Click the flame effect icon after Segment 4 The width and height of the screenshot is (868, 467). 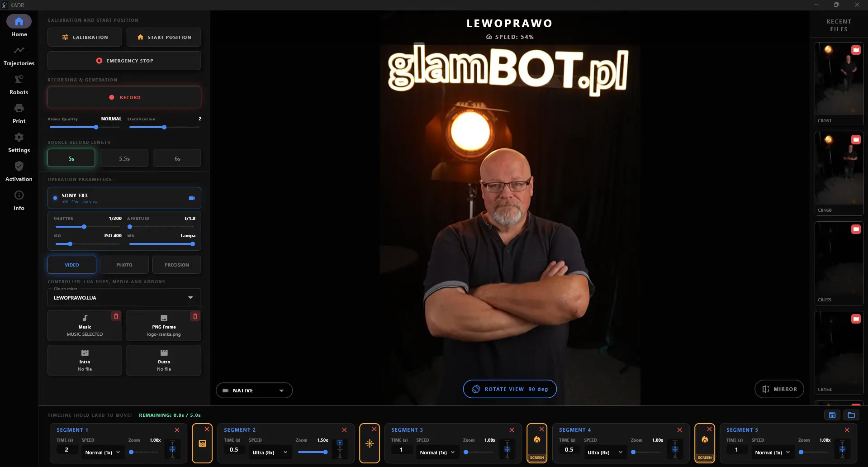tap(705, 439)
